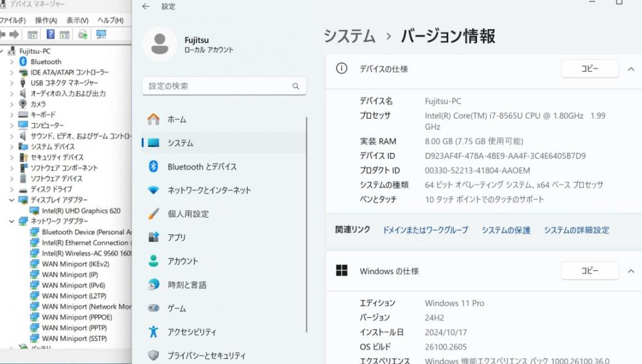Open アプリ settings page

point(224,237)
